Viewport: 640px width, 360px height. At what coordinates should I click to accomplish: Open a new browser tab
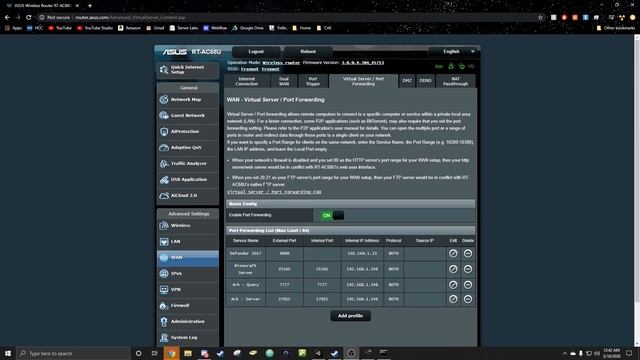(90, 6)
